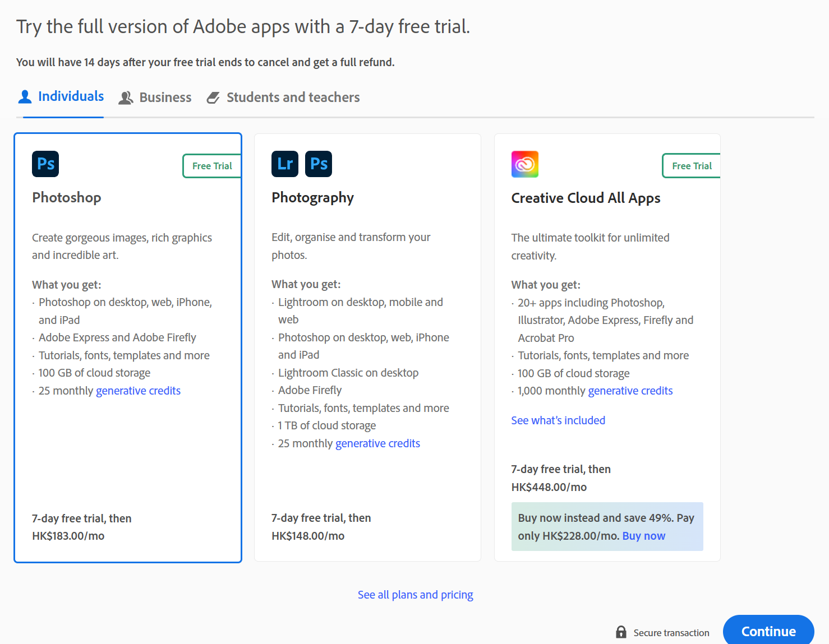Screen dimensions: 829x644
Task: Select the Photography plan title
Action: (312, 198)
